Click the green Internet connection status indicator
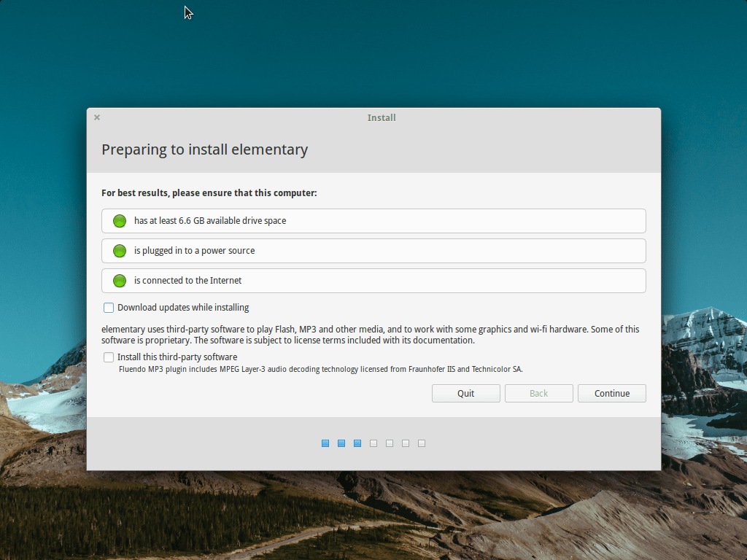747x560 pixels. click(119, 281)
